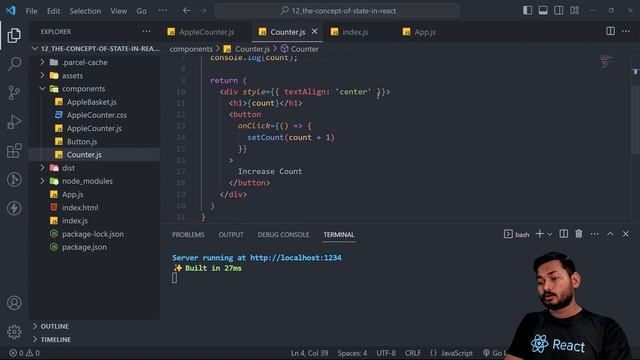Open the View menu

click(x=118, y=11)
